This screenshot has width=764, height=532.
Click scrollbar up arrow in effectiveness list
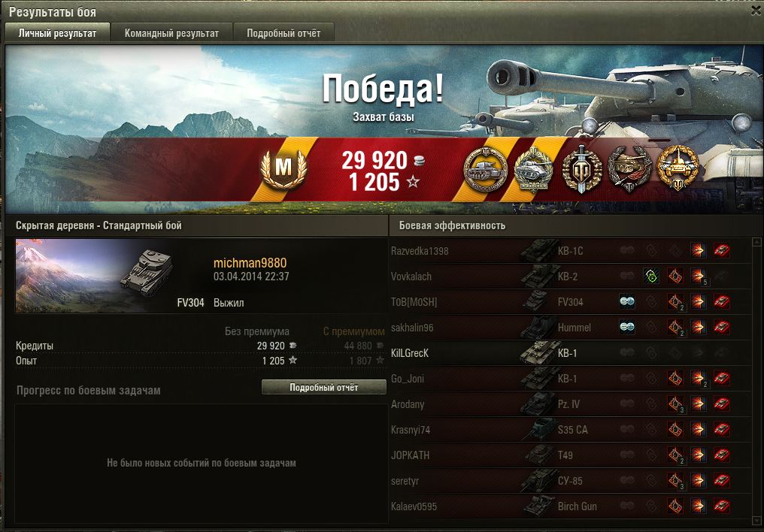(x=756, y=242)
